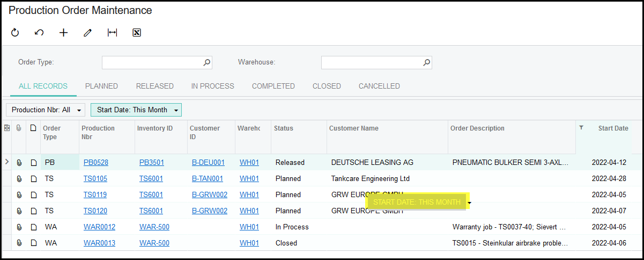
Task: Open notes icon for WAR0012 row
Action: (33, 227)
